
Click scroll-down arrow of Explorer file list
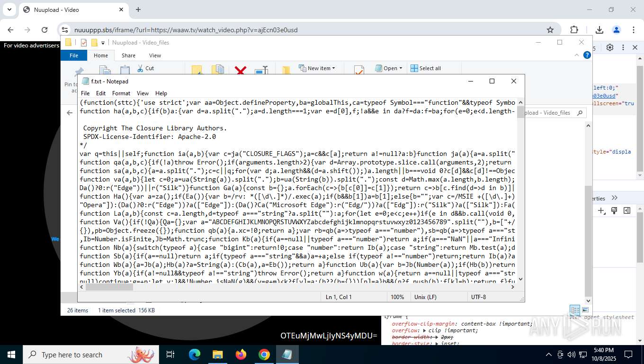pyautogui.click(x=589, y=300)
